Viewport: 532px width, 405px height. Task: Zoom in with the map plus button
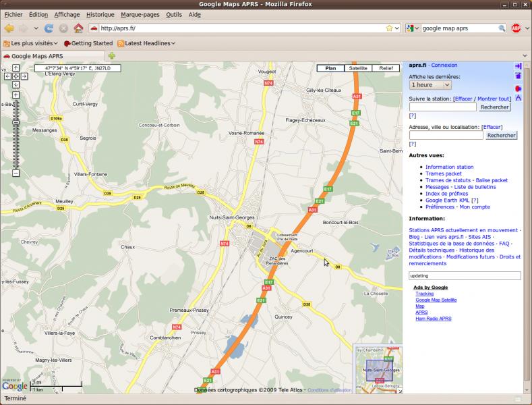coord(16,94)
